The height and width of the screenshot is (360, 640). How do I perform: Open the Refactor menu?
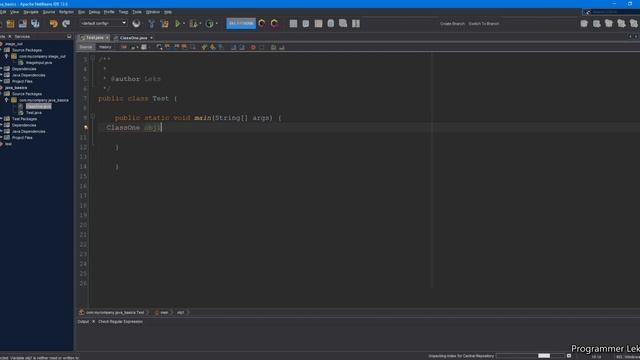[66, 12]
